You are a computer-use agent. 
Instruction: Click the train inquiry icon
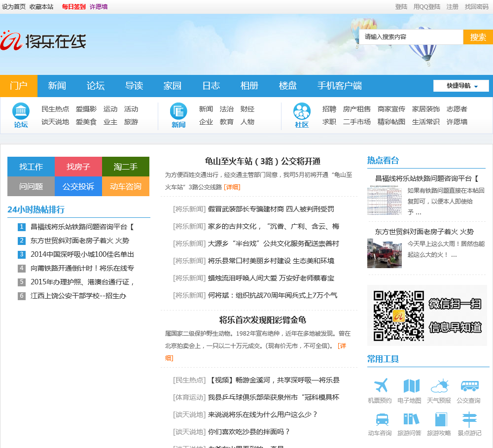381,419
